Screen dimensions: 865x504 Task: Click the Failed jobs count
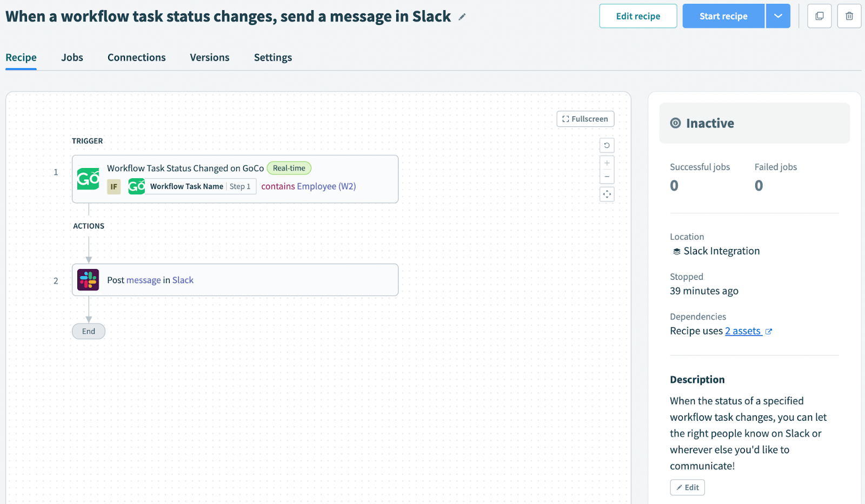[x=759, y=186]
